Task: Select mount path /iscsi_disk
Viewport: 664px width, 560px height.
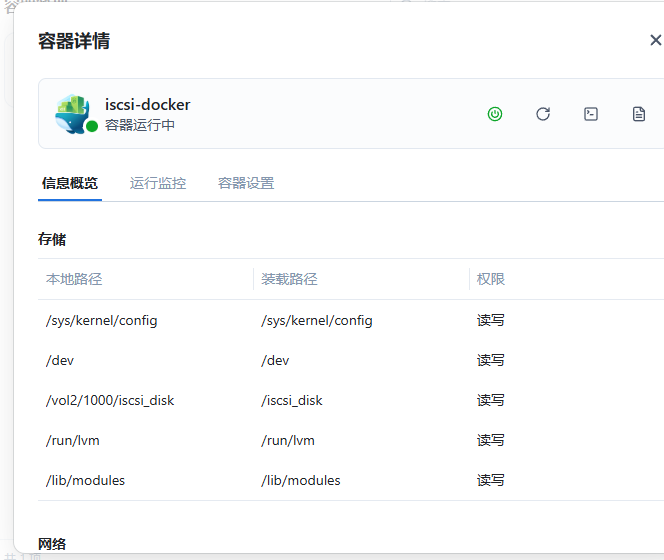Action: (x=292, y=400)
